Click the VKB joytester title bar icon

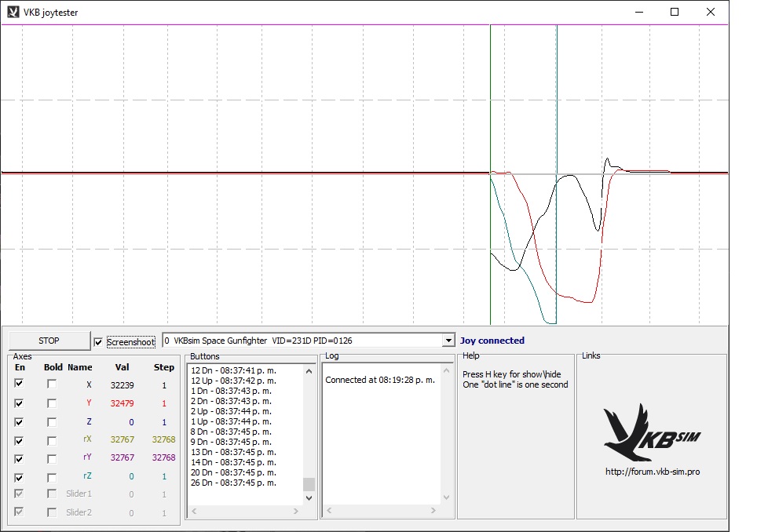[x=13, y=13]
